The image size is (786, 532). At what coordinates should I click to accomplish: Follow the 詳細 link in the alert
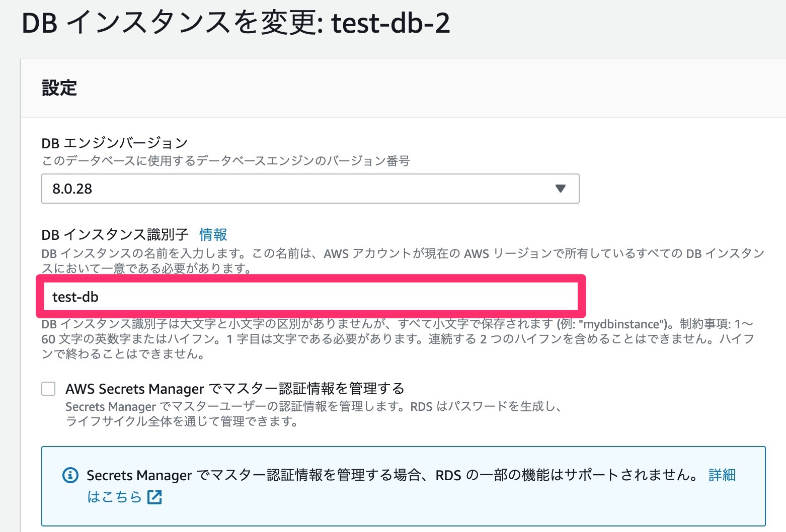coord(722,475)
